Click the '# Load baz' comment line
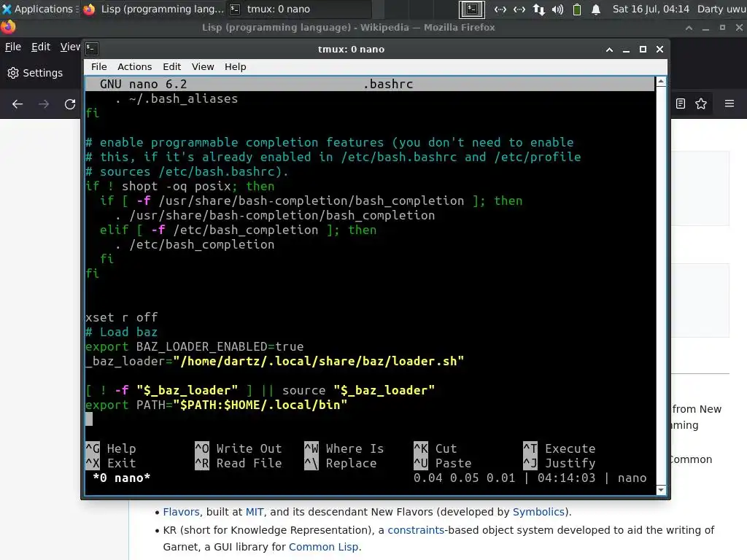 pos(122,332)
